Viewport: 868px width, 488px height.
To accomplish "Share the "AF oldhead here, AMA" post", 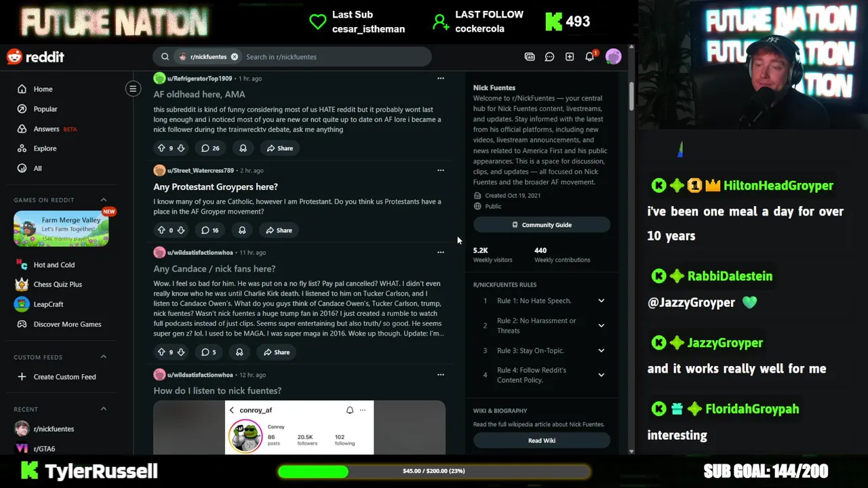I will point(279,148).
